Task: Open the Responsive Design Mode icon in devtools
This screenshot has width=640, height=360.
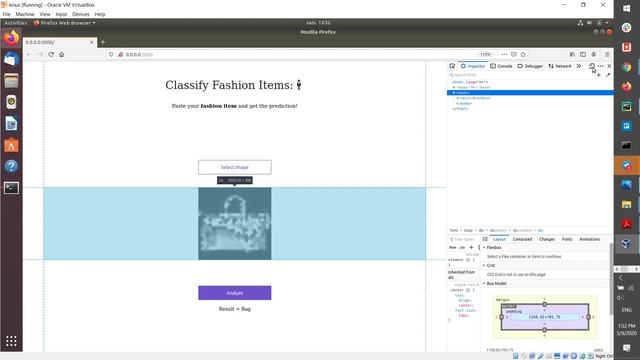Action: coord(592,66)
